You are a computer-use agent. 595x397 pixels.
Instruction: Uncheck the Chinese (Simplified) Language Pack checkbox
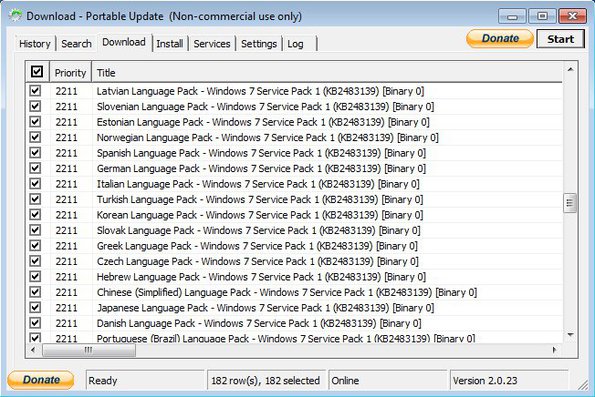35,292
